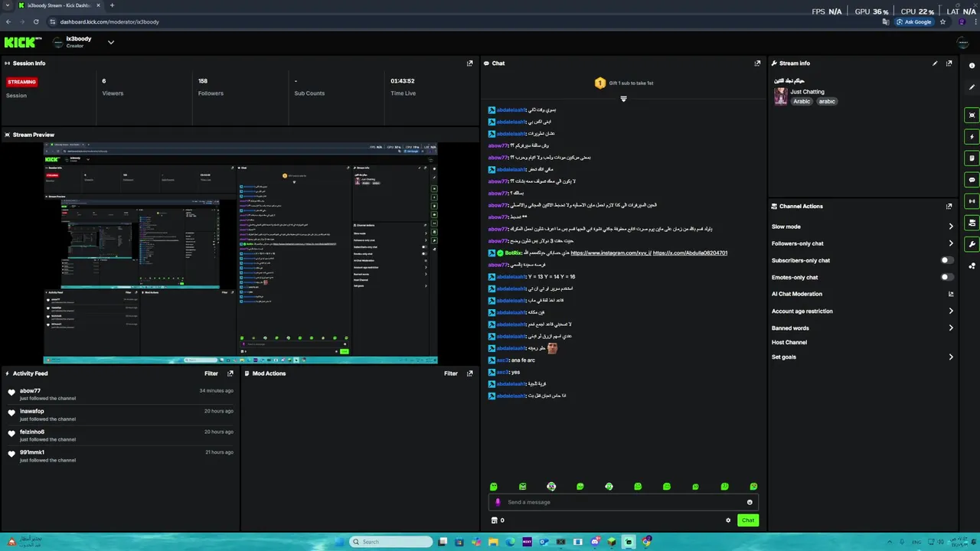Pop out the Stream info panel

point(949,64)
